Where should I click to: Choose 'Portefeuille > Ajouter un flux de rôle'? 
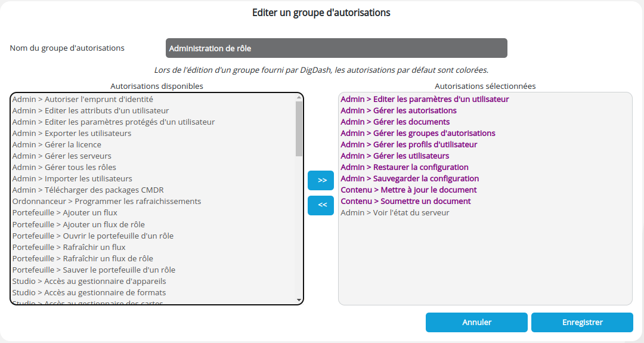point(78,224)
